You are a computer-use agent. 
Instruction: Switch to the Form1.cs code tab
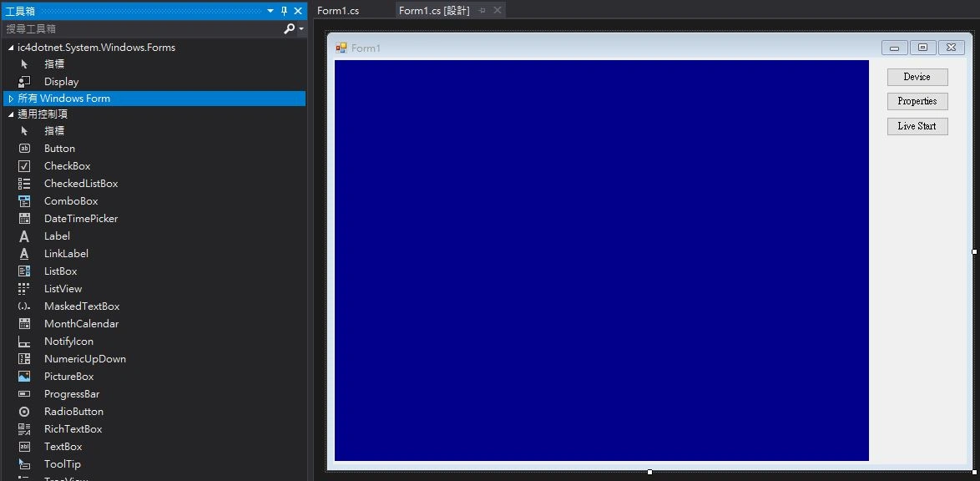point(338,11)
